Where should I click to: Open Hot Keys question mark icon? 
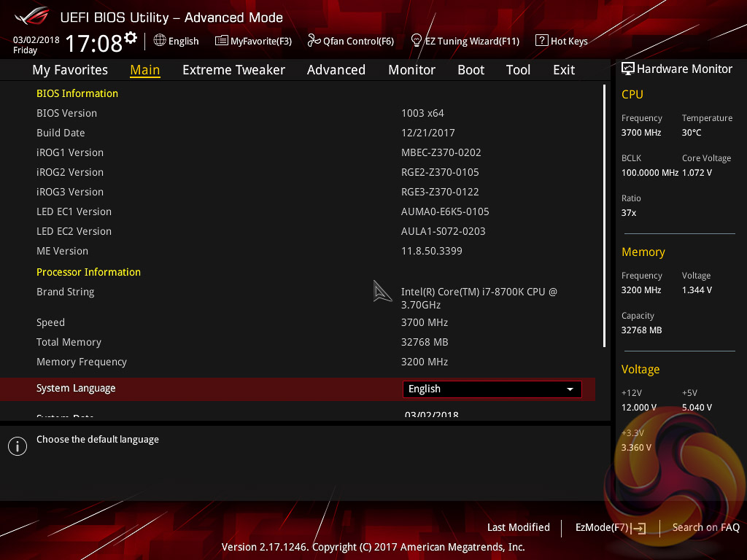[x=542, y=41]
